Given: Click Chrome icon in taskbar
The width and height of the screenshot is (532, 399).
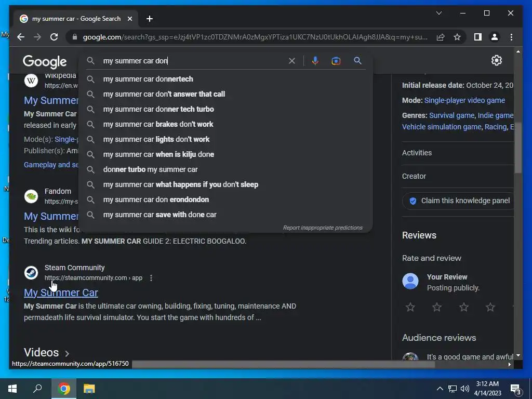Looking at the screenshot, I should [64, 389].
